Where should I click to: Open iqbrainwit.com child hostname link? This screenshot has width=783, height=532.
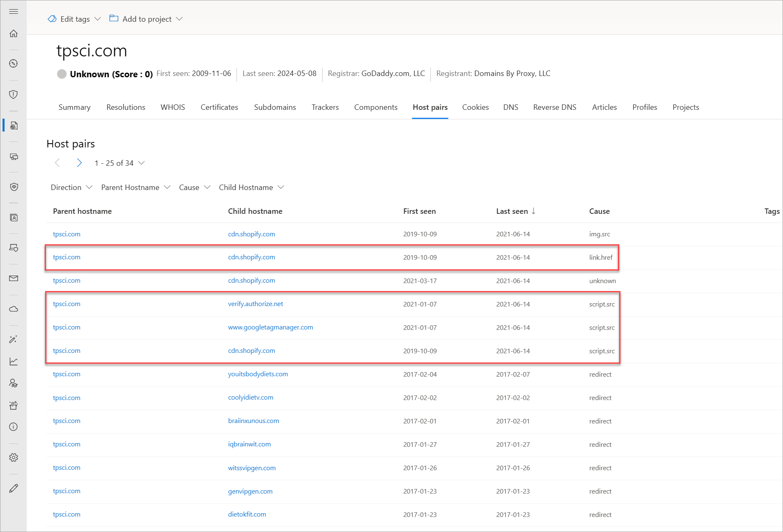(x=249, y=444)
